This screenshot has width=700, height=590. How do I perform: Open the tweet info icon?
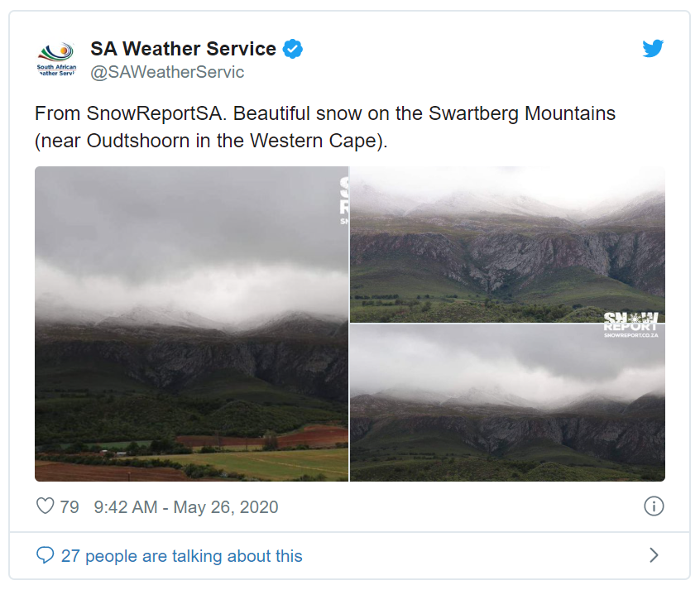pos(653,506)
